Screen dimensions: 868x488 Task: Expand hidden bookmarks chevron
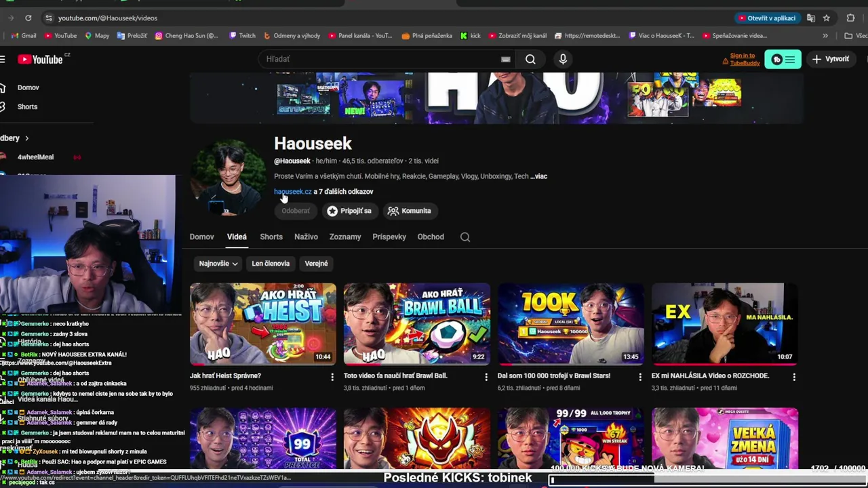pos(825,36)
